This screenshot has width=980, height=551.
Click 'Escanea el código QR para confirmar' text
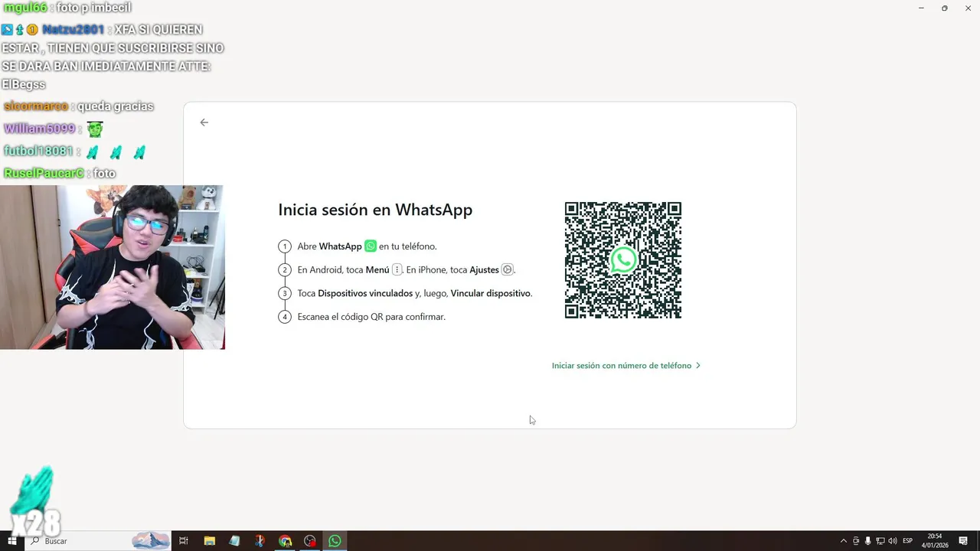point(371,317)
